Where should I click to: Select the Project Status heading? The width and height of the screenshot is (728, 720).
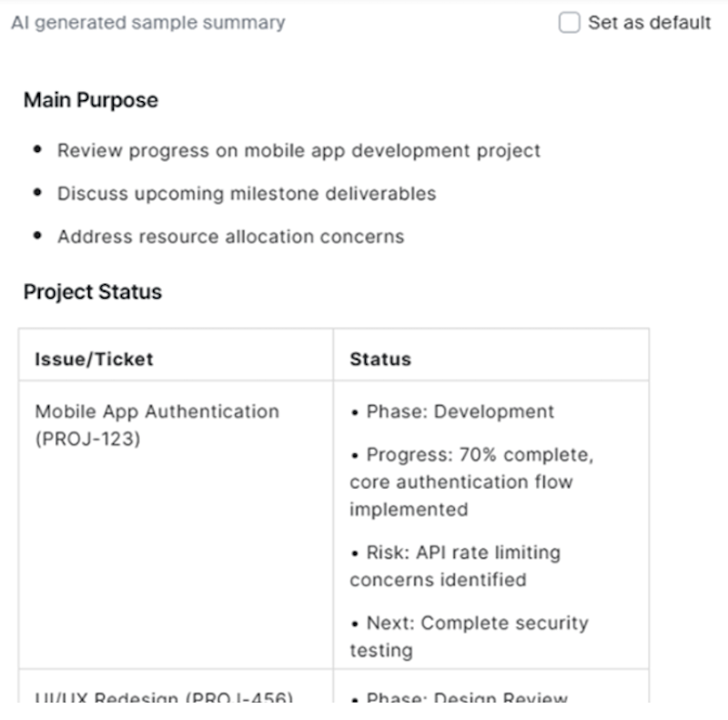pos(90,291)
